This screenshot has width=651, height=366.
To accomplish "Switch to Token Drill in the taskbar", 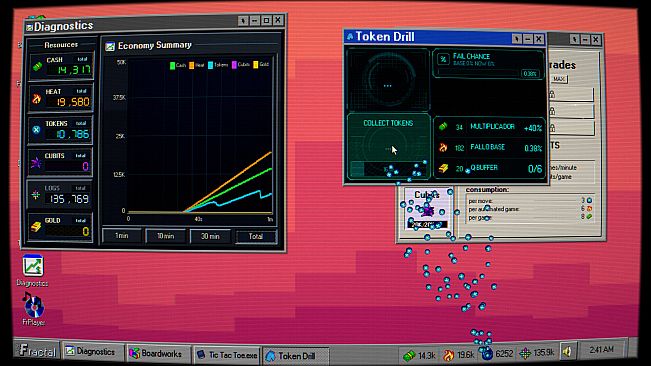I will [x=296, y=356].
